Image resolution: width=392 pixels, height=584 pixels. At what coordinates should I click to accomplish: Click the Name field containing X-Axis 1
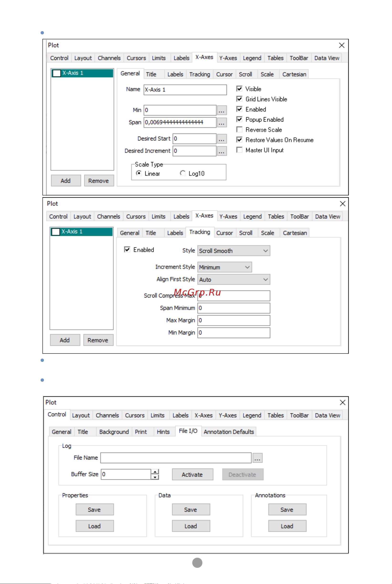[185, 90]
